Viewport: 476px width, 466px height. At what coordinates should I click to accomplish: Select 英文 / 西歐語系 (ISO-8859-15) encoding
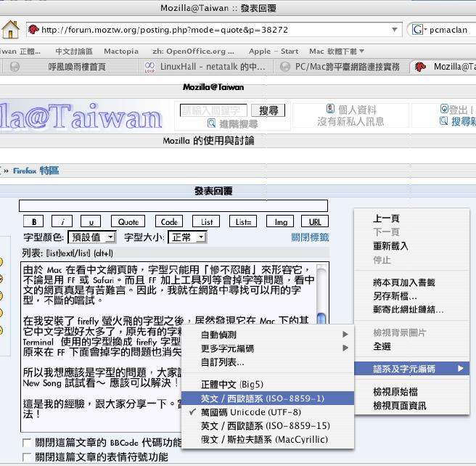268,425
